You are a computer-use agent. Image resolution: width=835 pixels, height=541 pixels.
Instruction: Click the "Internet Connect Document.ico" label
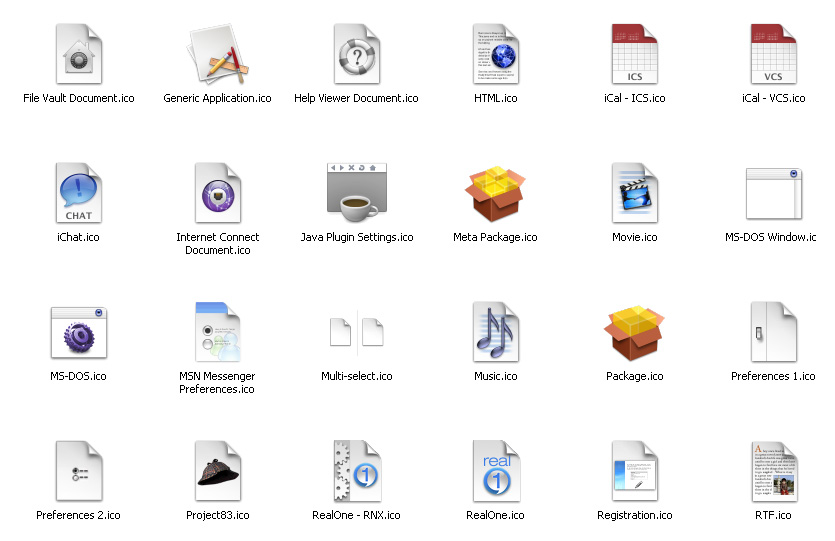(x=218, y=243)
